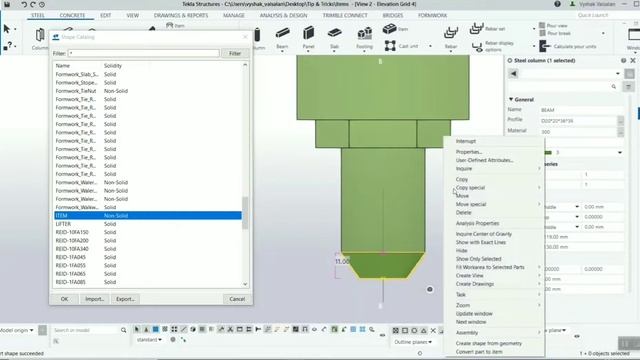Switch to the STEEL ribbon tab
This screenshot has height=360, width=640.
click(38, 15)
